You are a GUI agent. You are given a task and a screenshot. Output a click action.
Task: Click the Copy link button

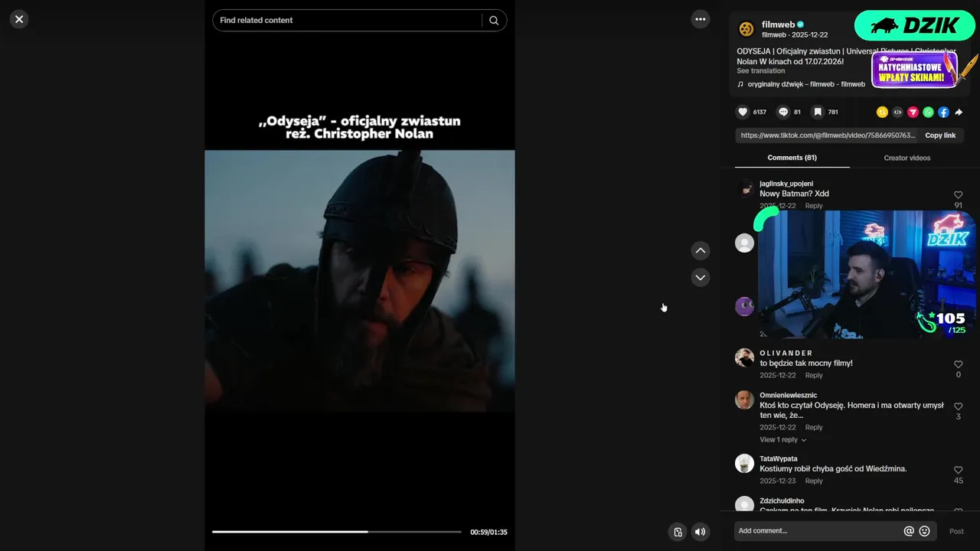coord(940,135)
